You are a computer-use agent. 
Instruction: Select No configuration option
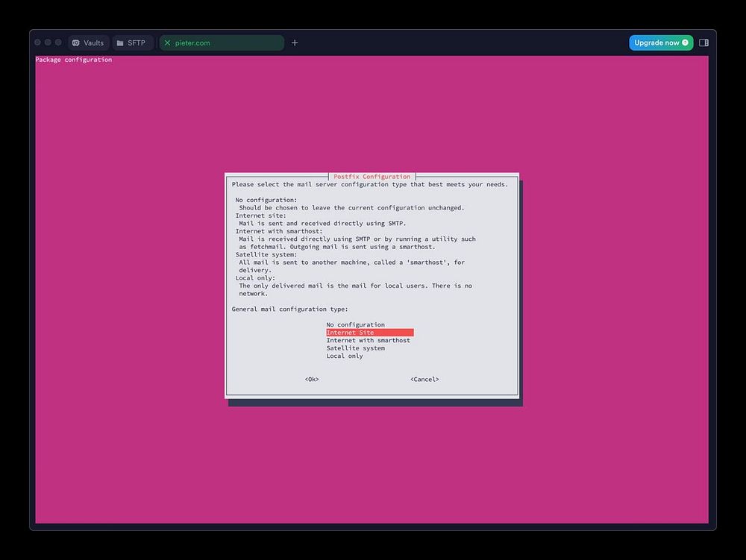pyautogui.click(x=355, y=324)
